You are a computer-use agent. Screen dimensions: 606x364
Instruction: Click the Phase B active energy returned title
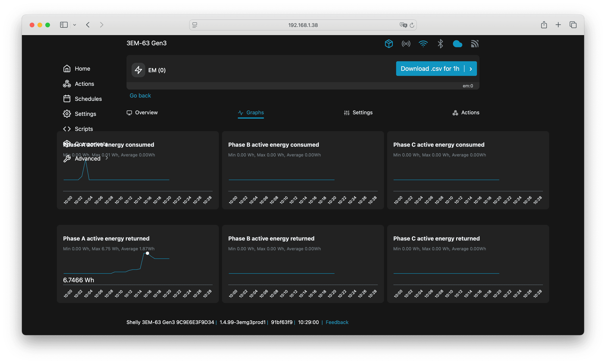[271, 239]
